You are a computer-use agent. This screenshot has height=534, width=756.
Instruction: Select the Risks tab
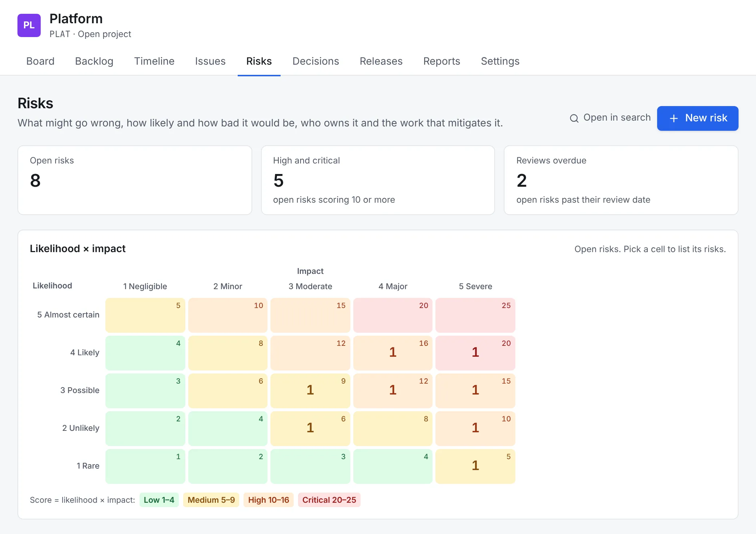click(259, 61)
